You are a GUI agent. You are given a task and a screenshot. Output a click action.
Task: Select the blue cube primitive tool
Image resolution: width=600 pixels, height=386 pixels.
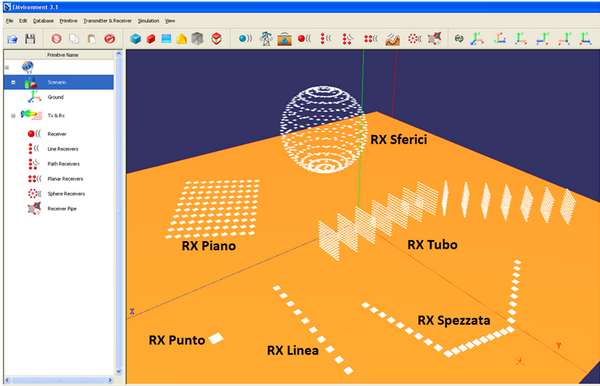135,39
